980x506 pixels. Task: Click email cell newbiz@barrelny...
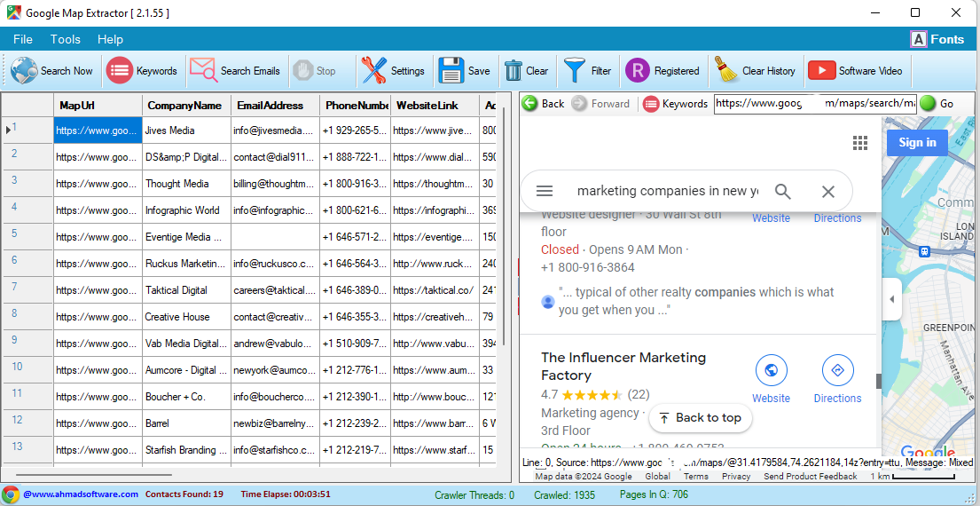click(275, 423)
